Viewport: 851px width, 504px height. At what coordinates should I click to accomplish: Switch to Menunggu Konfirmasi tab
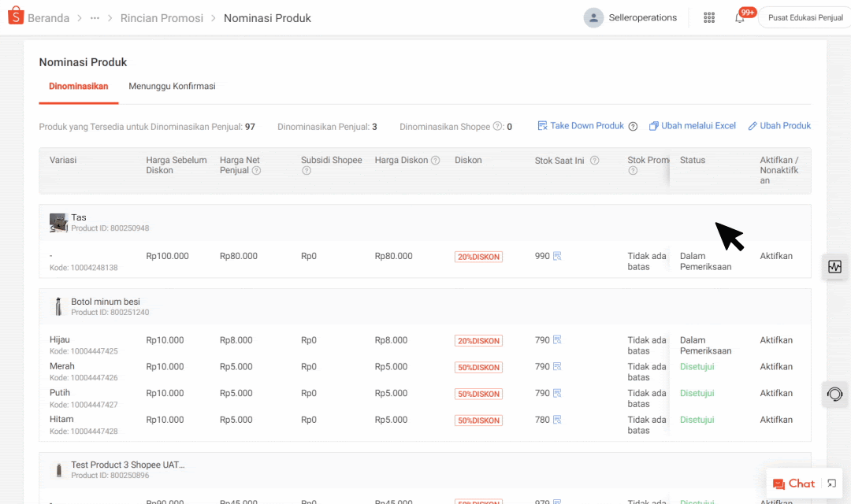click(x=172, y=87)
